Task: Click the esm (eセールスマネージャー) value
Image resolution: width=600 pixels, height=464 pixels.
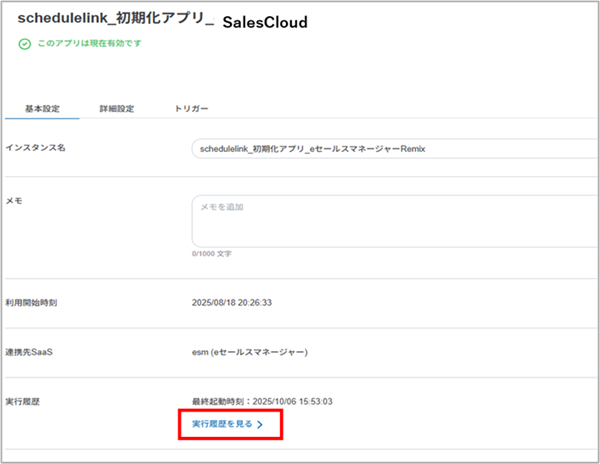Action: (250, 351)
